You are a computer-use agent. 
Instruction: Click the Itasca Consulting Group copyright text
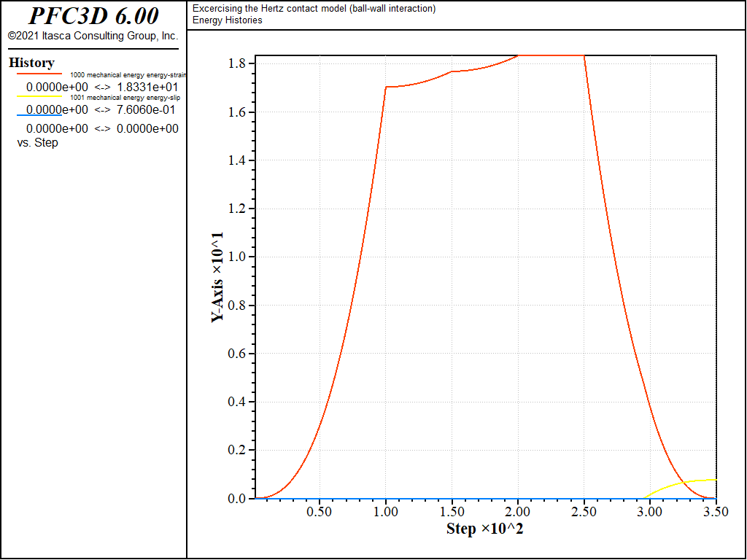(93, 36)
